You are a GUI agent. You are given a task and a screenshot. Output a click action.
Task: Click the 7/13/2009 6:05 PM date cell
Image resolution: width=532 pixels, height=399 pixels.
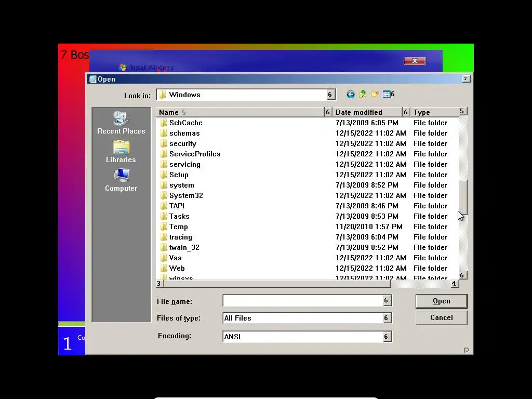coord(367,123)
